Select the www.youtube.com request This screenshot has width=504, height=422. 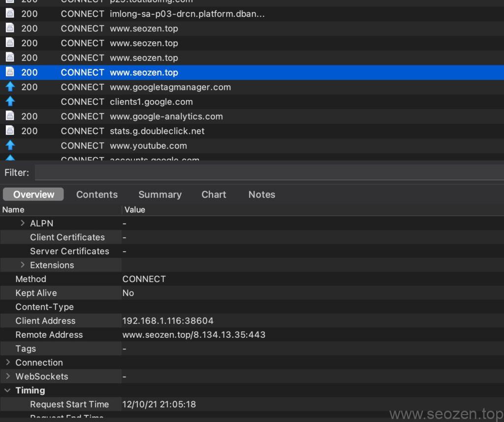pyautogui.click(x=252, y=146)
